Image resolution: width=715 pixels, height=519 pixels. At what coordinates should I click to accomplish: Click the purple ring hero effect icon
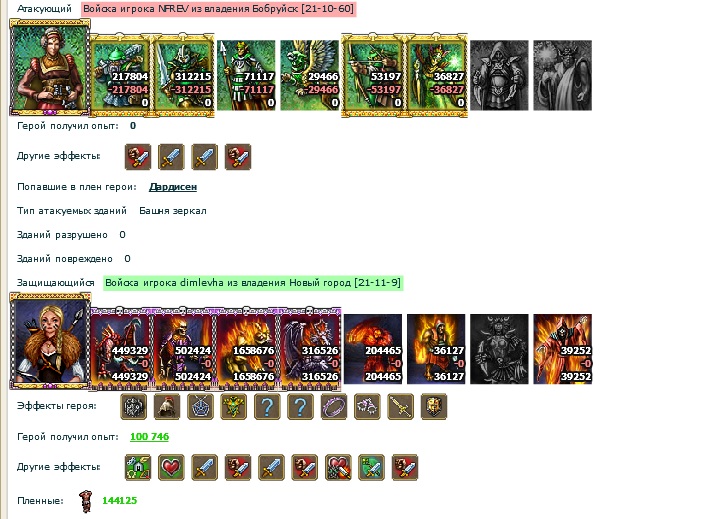point(334,406)
